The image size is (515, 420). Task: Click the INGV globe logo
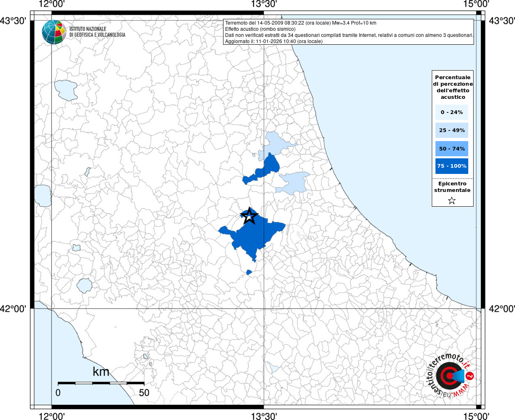[54, 32]
